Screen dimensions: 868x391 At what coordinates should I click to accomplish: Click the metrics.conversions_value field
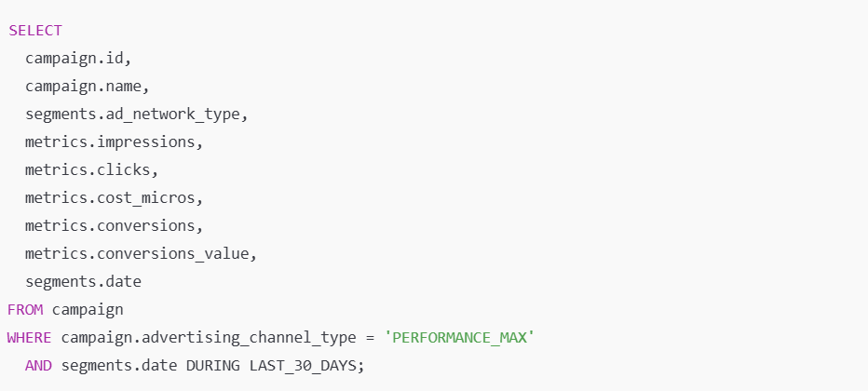[140, 253]
